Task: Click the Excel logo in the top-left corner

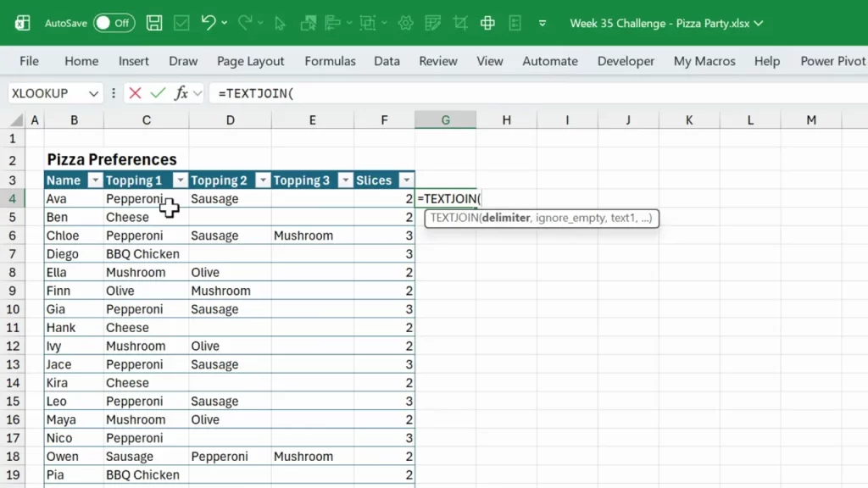Action: pyautogui.click(x=21, y=23)
